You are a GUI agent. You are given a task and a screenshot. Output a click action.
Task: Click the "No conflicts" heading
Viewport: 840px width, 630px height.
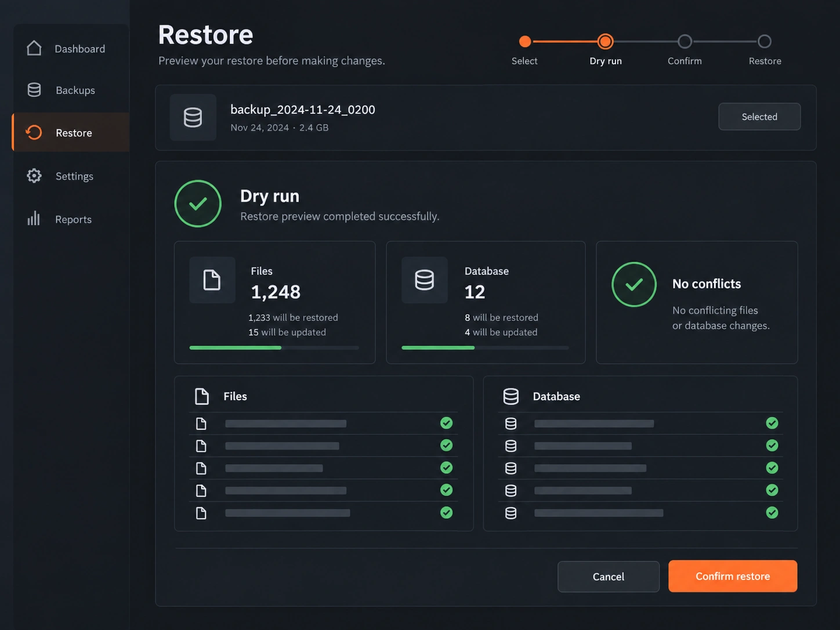coord(707,284)
